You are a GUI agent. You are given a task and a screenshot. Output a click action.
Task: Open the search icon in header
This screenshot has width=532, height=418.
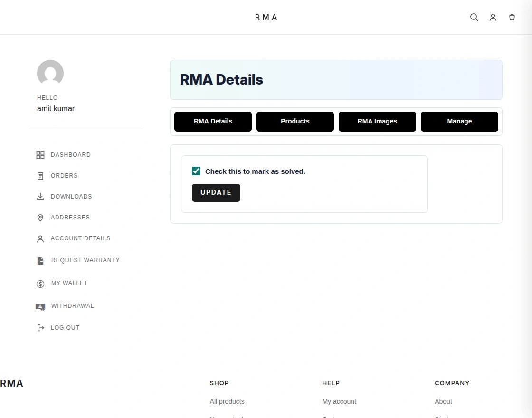click(474, 17)
